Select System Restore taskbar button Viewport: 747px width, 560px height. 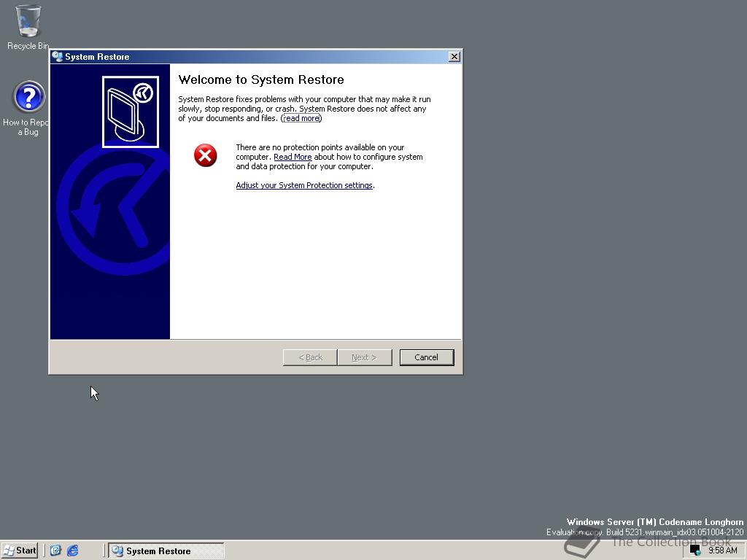(166, 551)
